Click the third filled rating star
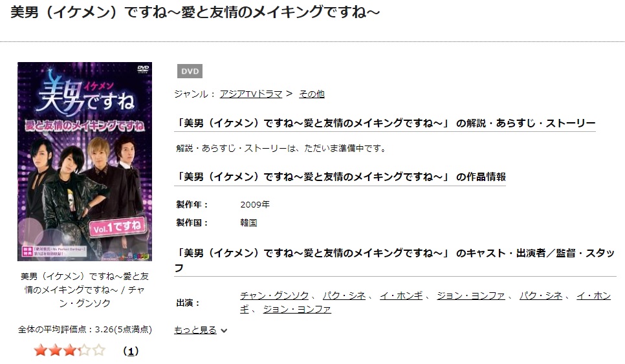This screenshot has height=364, width=625. (70, 350)
